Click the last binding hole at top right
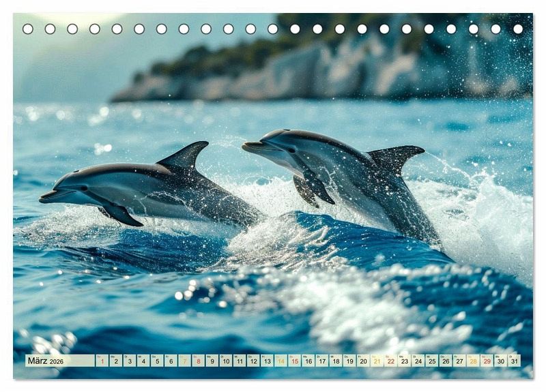This screenshot has width=546, height=392. pyautogui.click(x=518, y=29)
